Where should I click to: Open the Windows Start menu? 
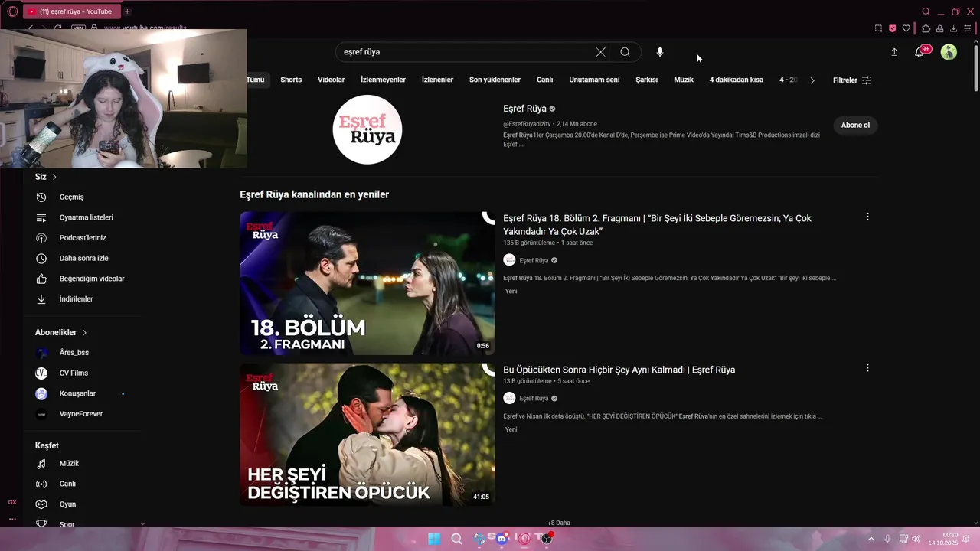(x=434, y=539)
